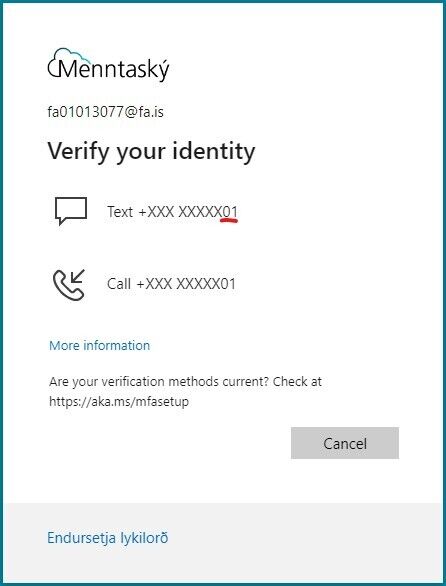Click the Menntaský logo wordmark
446x586 pixels.
(x=114, y=70)
